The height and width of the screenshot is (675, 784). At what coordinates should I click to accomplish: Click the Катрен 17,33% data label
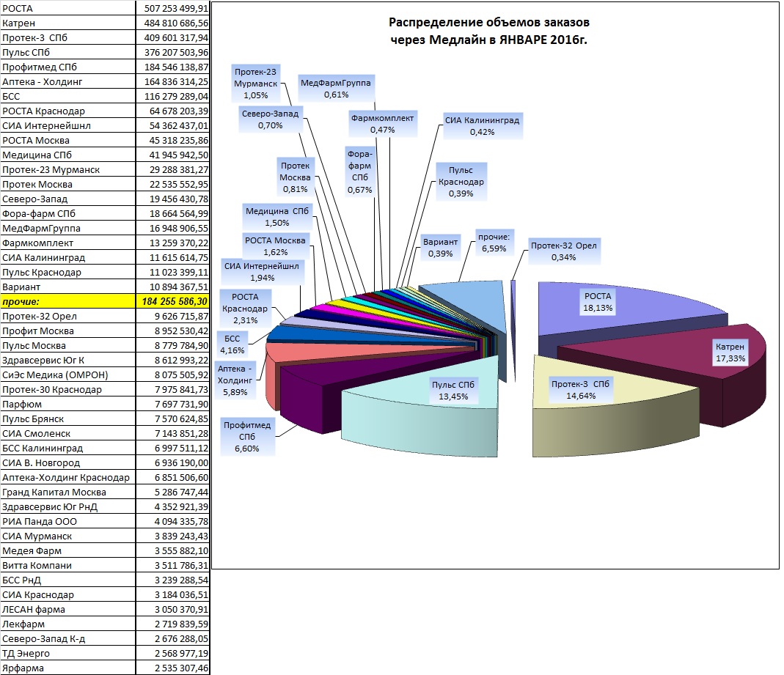730,353
